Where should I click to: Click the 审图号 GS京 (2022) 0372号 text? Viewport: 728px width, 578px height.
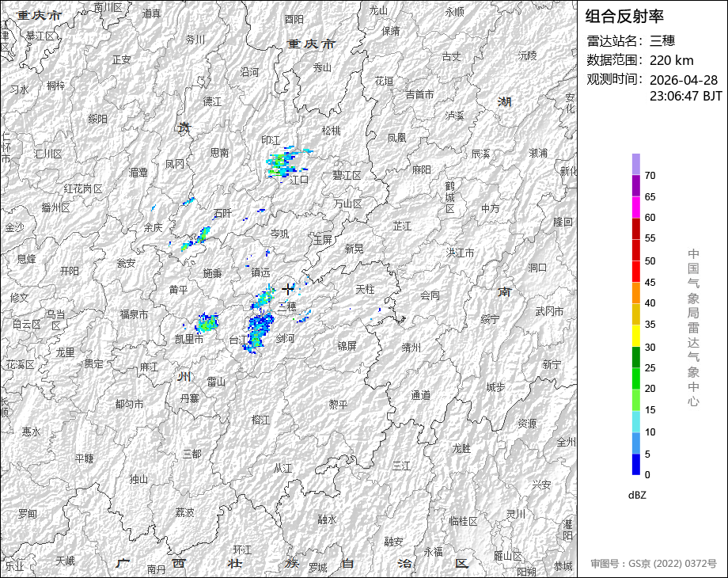tap(654, 564)
